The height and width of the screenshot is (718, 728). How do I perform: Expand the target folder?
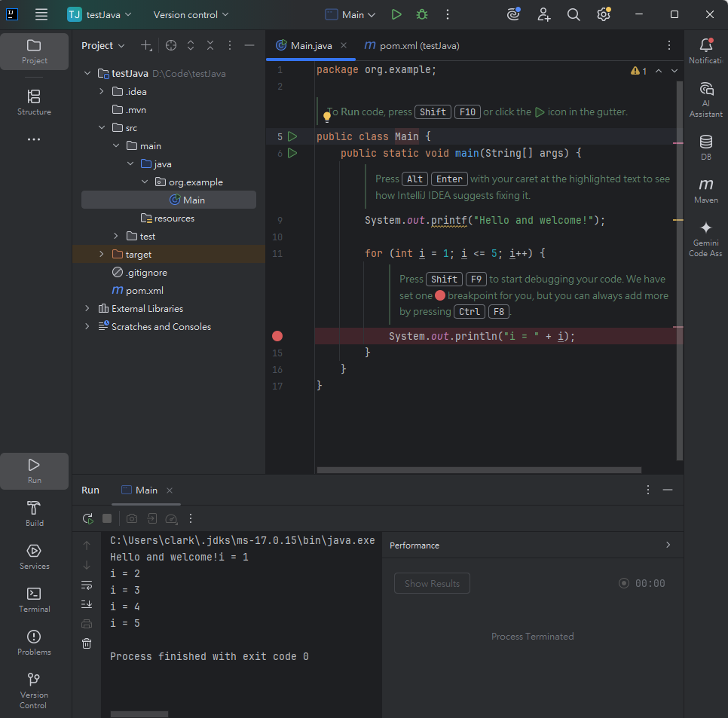(102, 255)
